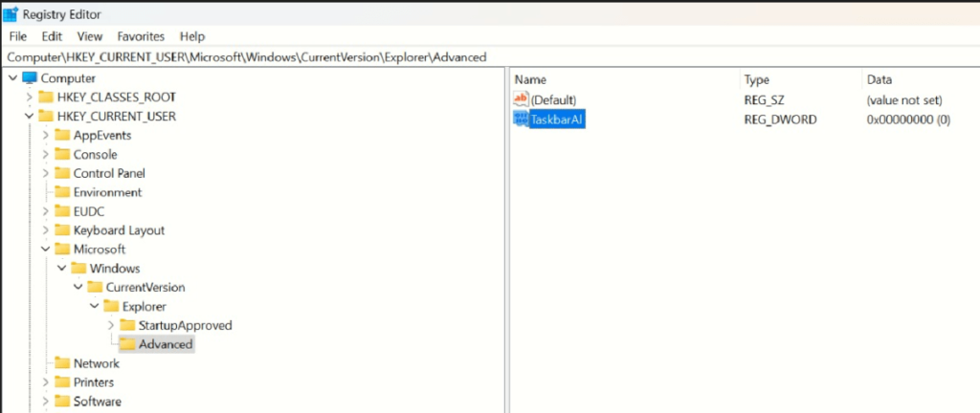This screenshot has width=980, height=413.
Task: Expand the Keyboard Layout key chevron
Action: [x=45, y=230]
